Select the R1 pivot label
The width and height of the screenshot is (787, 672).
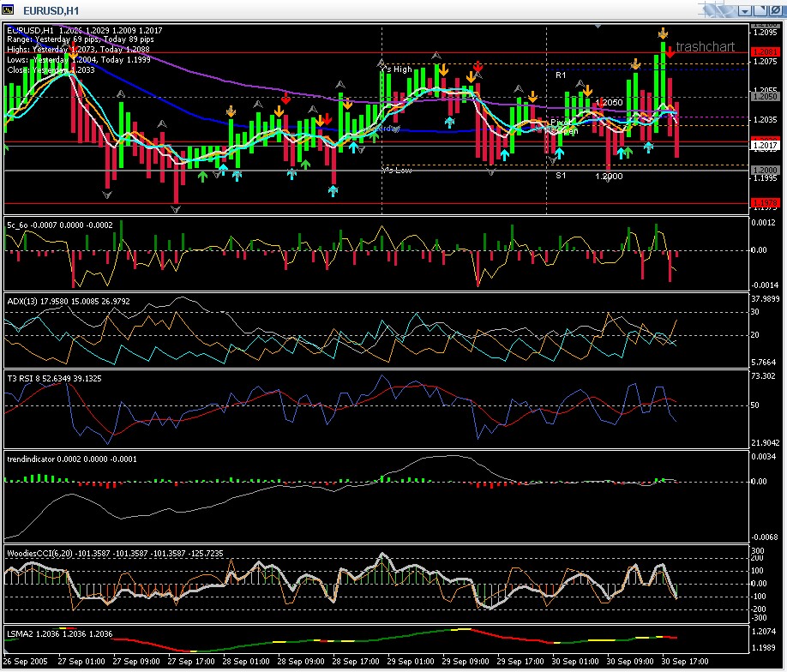pos(561,75)
